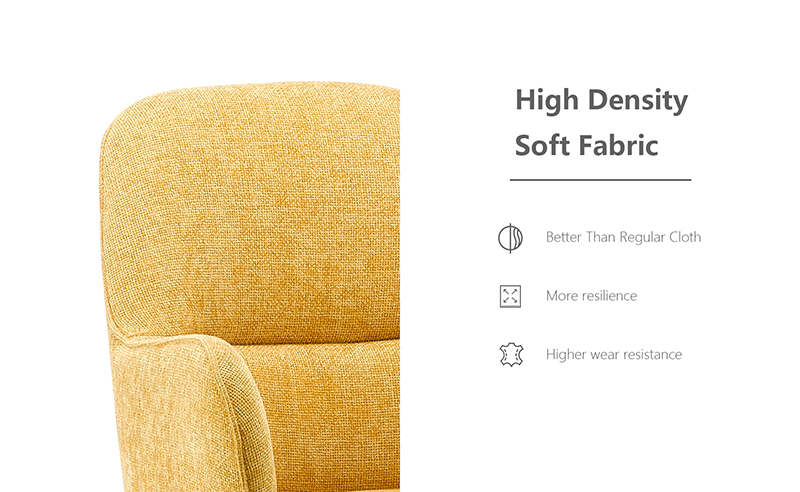Click the word 'Density' in the title
The width and height of the screenshot is (800, 492).
point(638,101)
